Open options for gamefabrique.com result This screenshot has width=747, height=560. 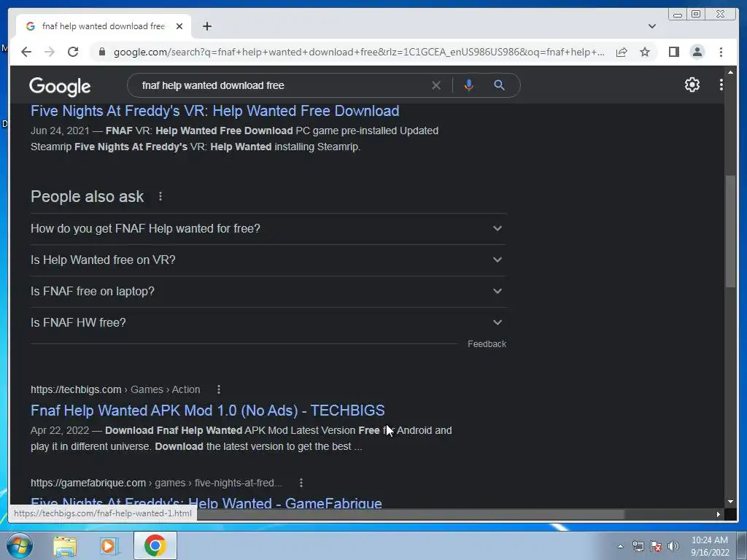pos(301,483)
